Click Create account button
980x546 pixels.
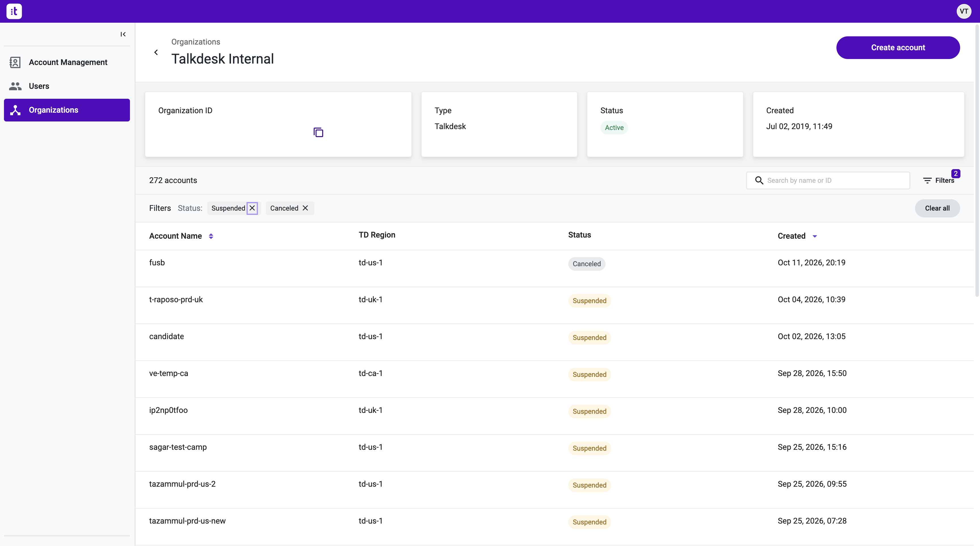click(x=898, y=48)
